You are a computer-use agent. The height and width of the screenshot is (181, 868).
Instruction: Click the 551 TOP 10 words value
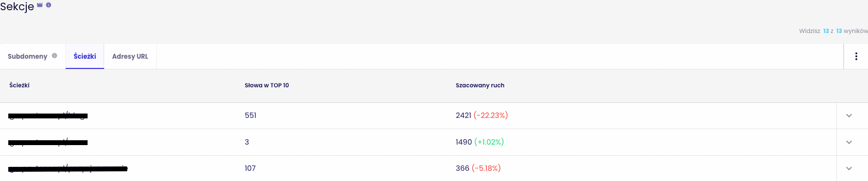pyautogui.click(x=251, y=115)
